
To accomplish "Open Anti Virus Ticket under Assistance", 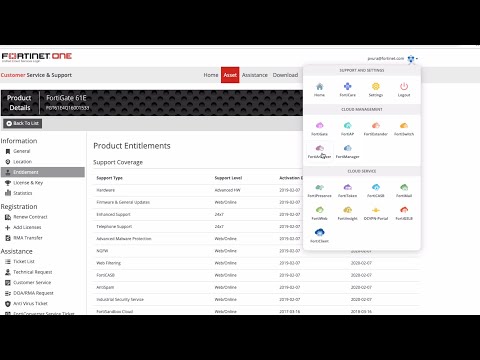I will point(26,304).
